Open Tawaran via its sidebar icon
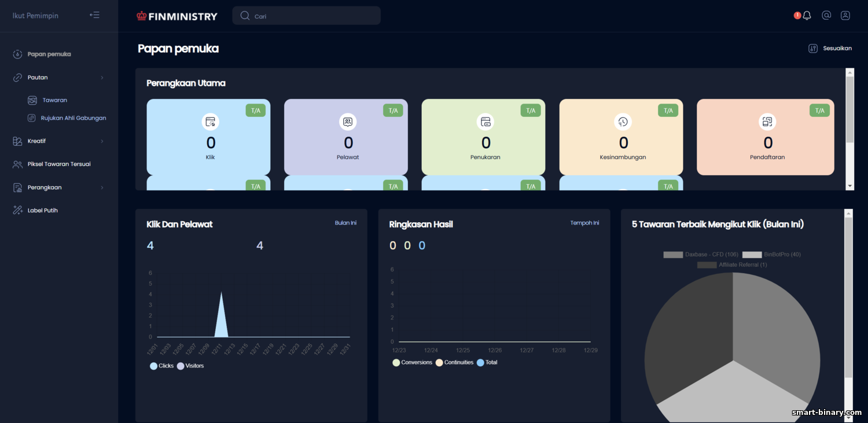The width and height of the screenshot is (868, 423). [32, 100]
